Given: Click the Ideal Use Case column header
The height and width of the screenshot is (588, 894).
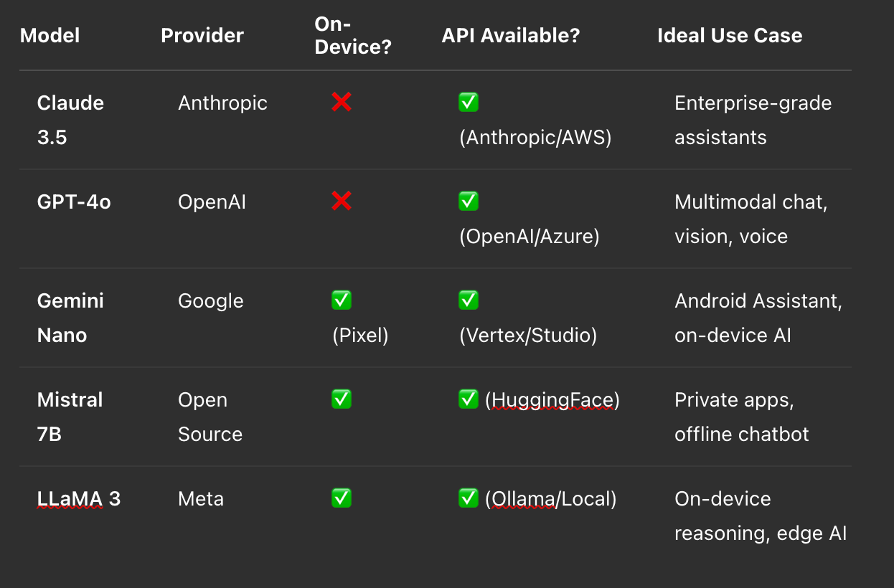Looking at the screenshot, I should (x=730, y=36).
